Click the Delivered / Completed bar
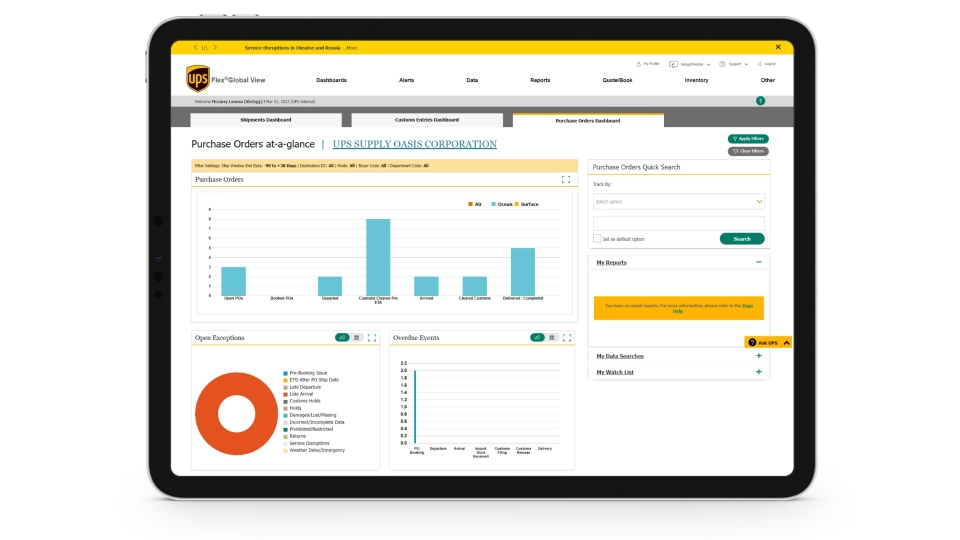Screen dimensions: 960x540 tap(523, 272)
